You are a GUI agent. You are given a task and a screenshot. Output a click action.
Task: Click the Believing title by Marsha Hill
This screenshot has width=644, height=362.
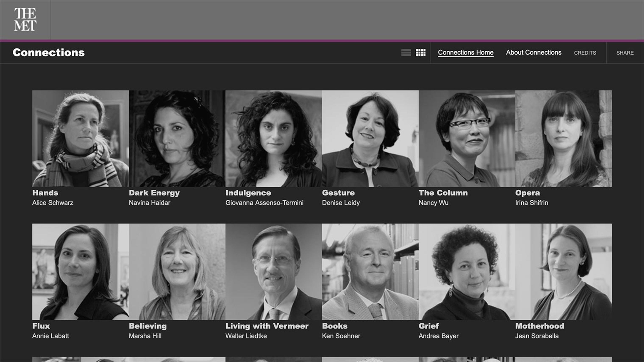click(x=148, y=326)
